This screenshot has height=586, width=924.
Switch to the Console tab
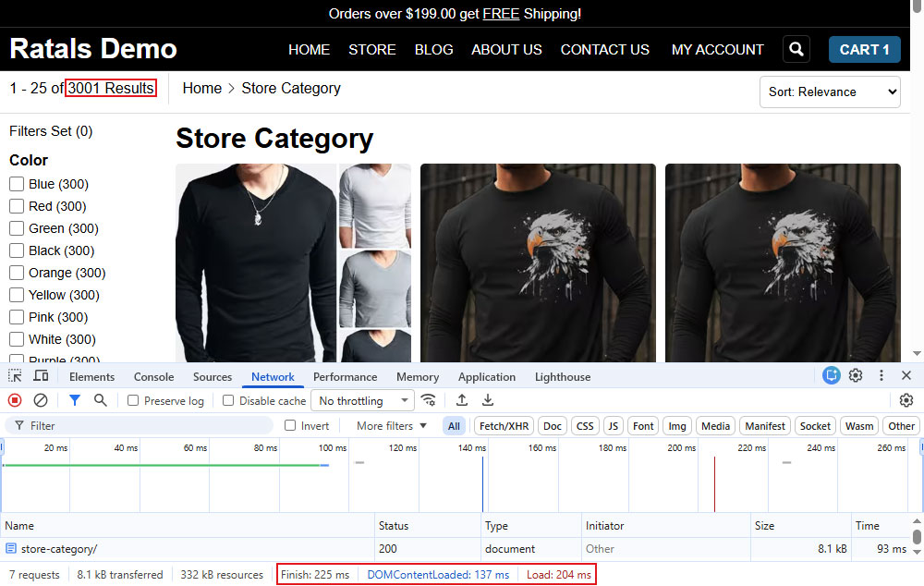click(153, 377)
